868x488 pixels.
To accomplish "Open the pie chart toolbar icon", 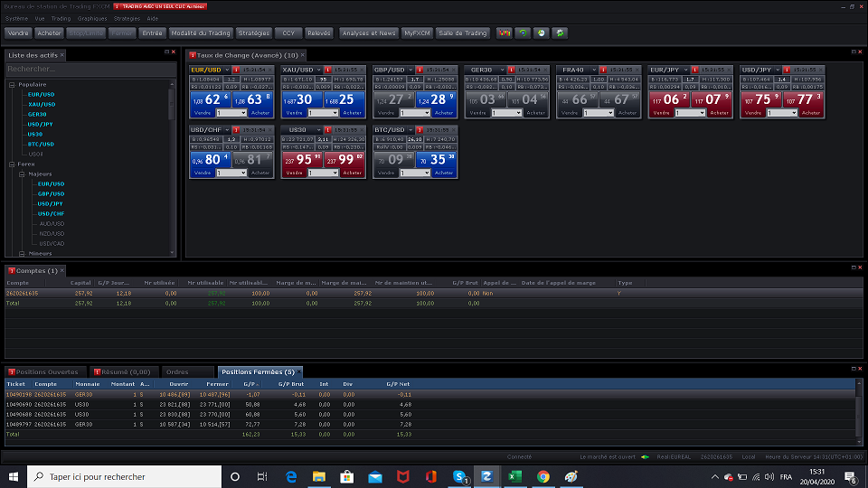I will pos(542,33).
